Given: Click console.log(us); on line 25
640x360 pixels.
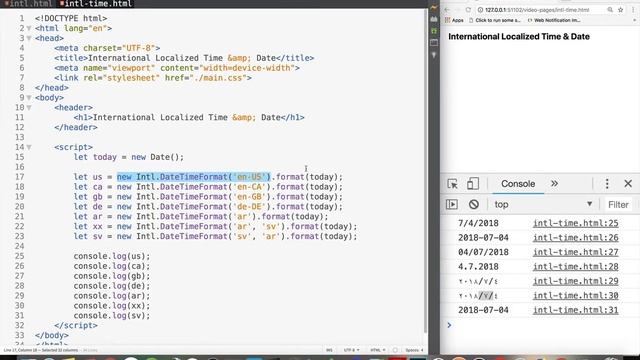Looking at the screenshot, I should 112,256.
